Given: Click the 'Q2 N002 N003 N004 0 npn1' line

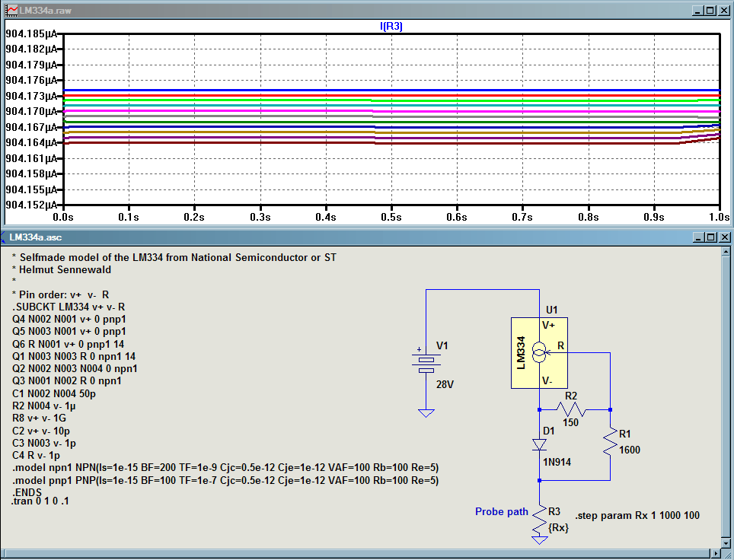Looking at the screenshot, I should point(75,369).
